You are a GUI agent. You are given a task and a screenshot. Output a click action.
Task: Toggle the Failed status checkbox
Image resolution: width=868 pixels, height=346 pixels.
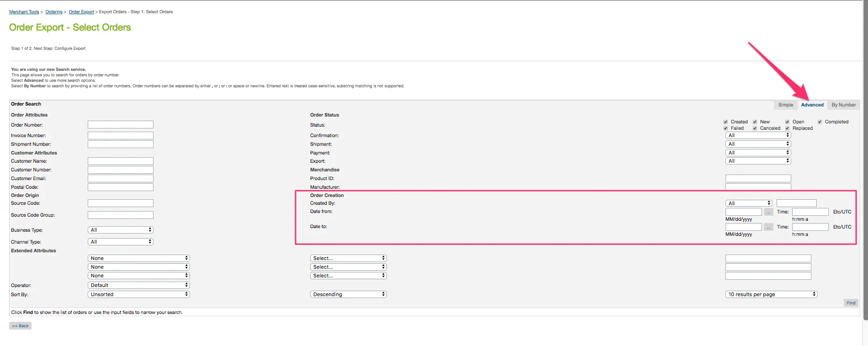[x=725, y=128]
